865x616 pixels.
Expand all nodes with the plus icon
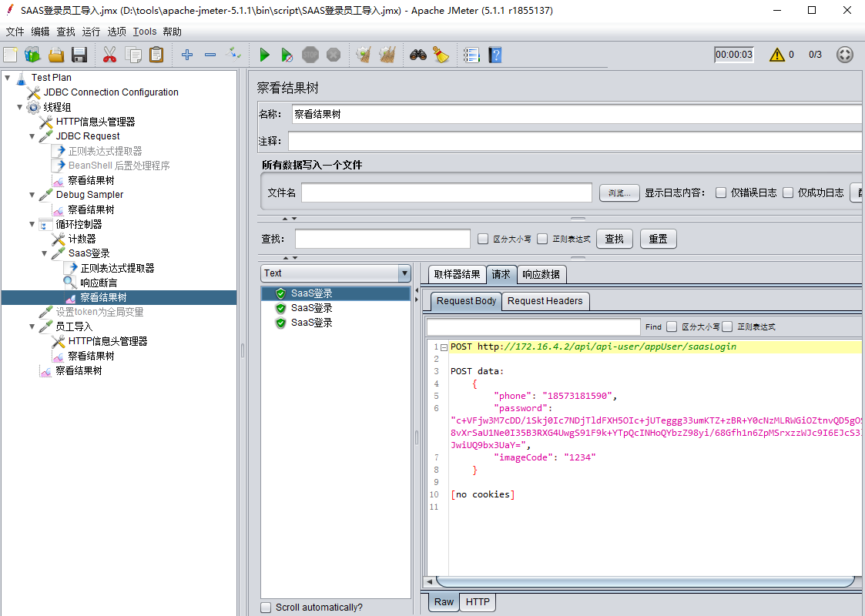(x=187, y=55)
